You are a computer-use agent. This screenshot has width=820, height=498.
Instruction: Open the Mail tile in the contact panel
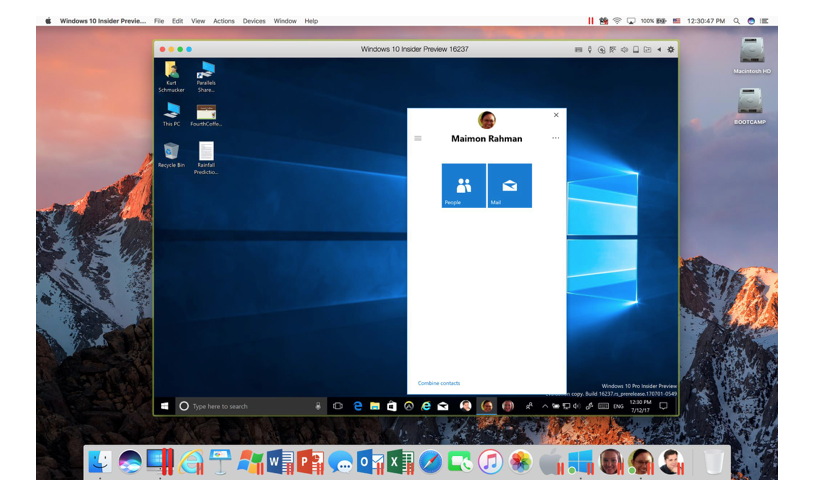(510, 186)
